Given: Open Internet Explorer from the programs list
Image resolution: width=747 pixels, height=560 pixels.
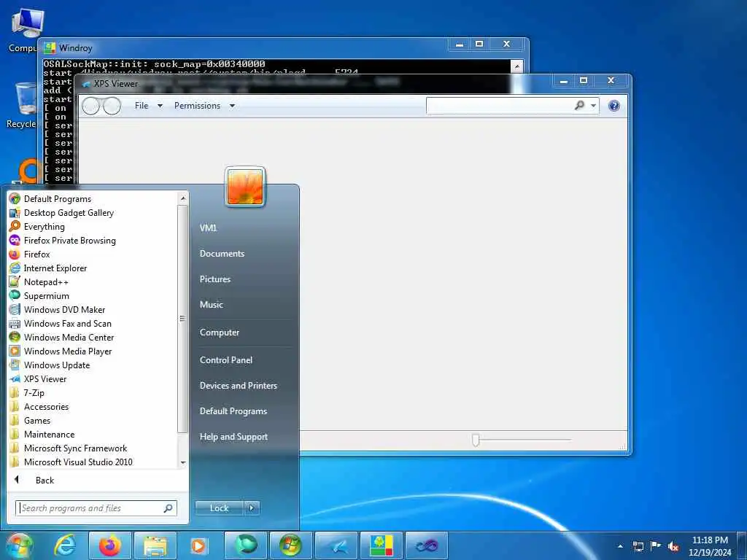Looking at the screenshot, I should [48, 268].
